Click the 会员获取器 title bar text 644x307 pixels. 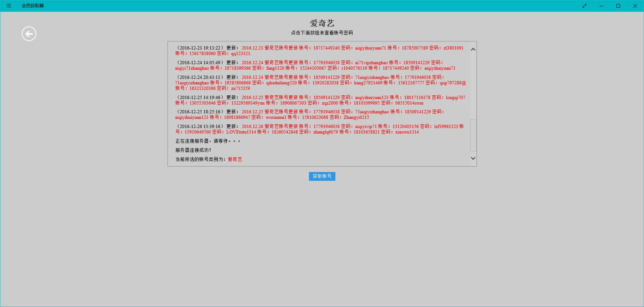pos(33,6)
